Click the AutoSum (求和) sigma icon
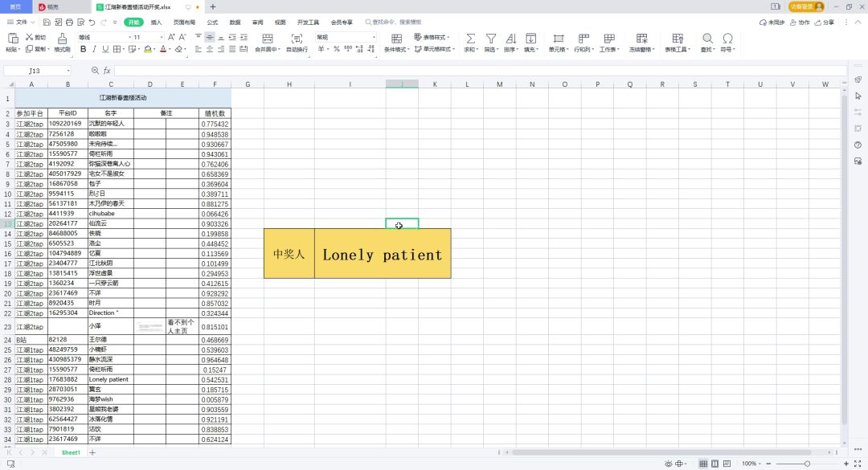 point(470,39)
